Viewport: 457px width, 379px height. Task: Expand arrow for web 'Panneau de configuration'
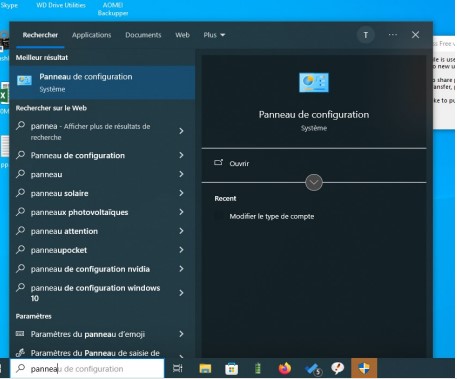(x=181, y=155)
